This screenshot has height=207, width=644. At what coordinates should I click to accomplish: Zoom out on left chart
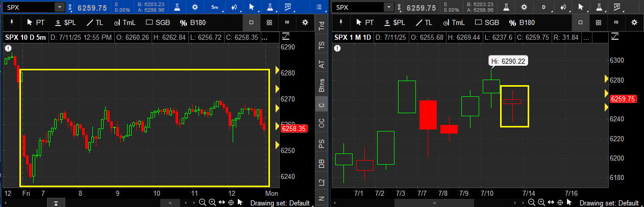[203, 202]
